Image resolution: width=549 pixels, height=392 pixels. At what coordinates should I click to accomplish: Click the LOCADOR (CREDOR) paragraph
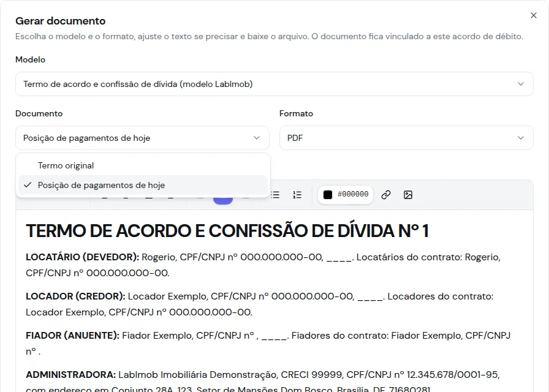pyautogui.click(x=259, y=304)
